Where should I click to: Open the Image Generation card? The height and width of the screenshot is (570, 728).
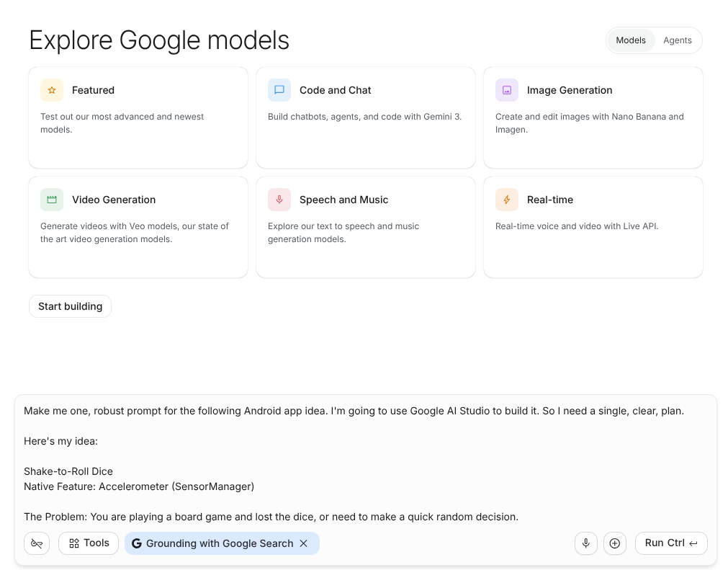click(x=593, y=117)
